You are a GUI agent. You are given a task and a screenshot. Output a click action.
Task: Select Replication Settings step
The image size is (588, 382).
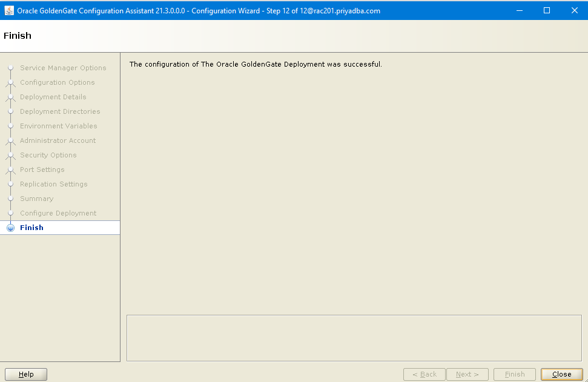pyautogui.click(x=54, y=184)
